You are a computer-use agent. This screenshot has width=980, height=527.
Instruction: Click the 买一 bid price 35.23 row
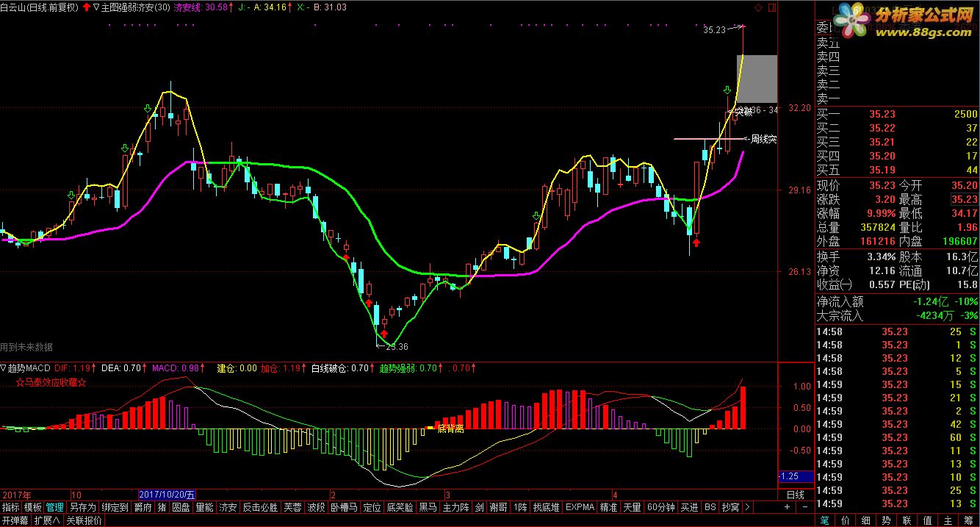click(x=897, y=114)
